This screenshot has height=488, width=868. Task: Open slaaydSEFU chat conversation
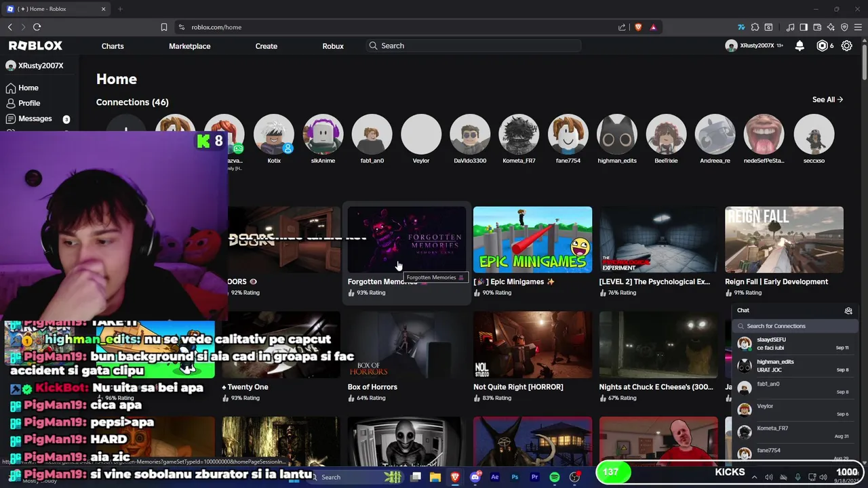click(794, 344)
